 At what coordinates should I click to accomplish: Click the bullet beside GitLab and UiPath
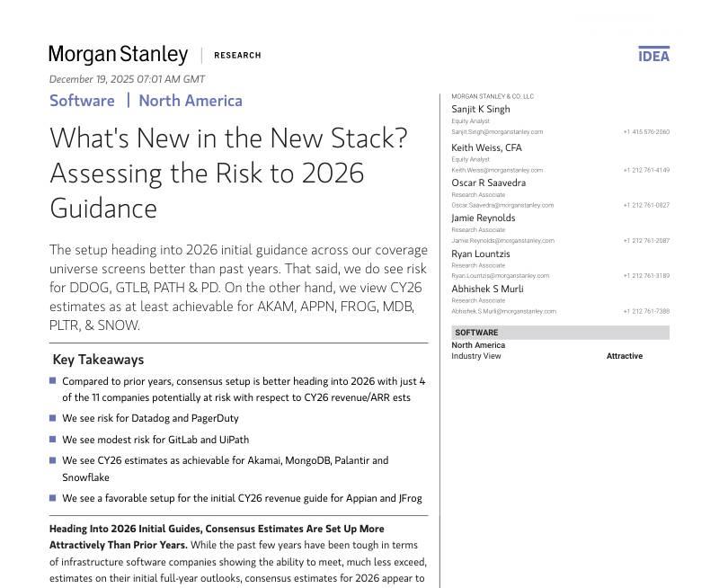tap(53, 440)
